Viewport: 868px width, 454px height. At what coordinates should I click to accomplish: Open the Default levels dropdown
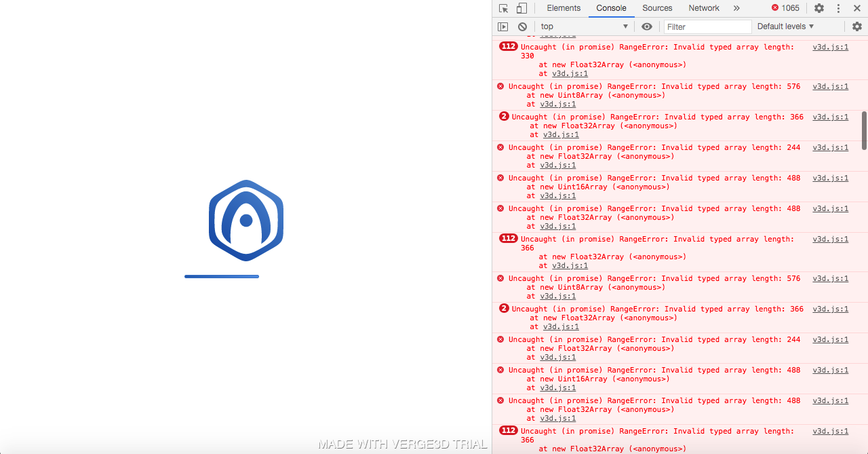coord(785,26)
